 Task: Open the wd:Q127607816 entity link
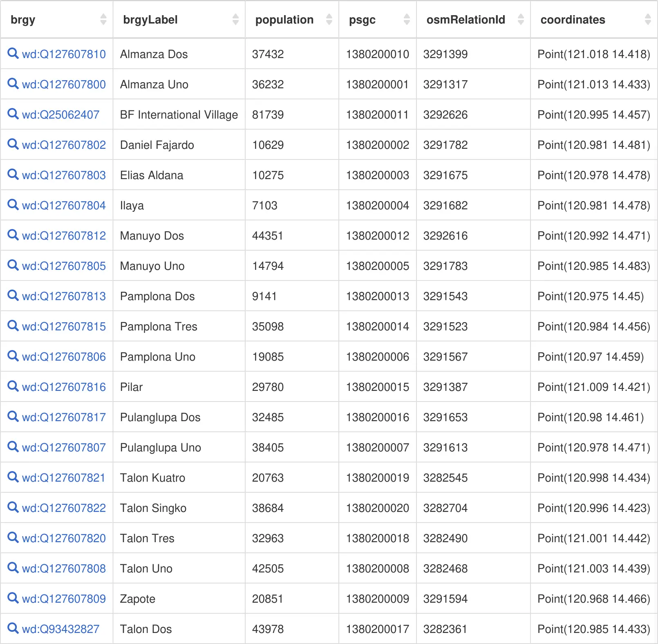coord(64,387)
